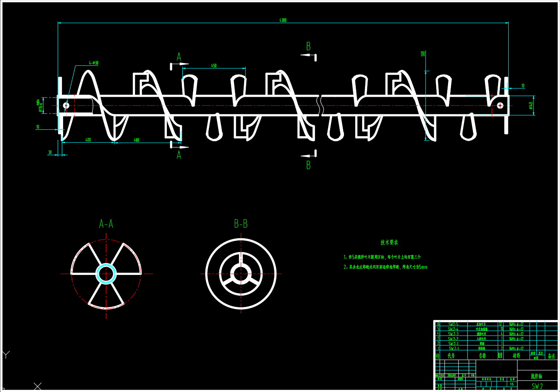Click the center hub of B-B section
The height and width of the screenshot is (392, 560).
pyautogui.click(x=241, y=274)
